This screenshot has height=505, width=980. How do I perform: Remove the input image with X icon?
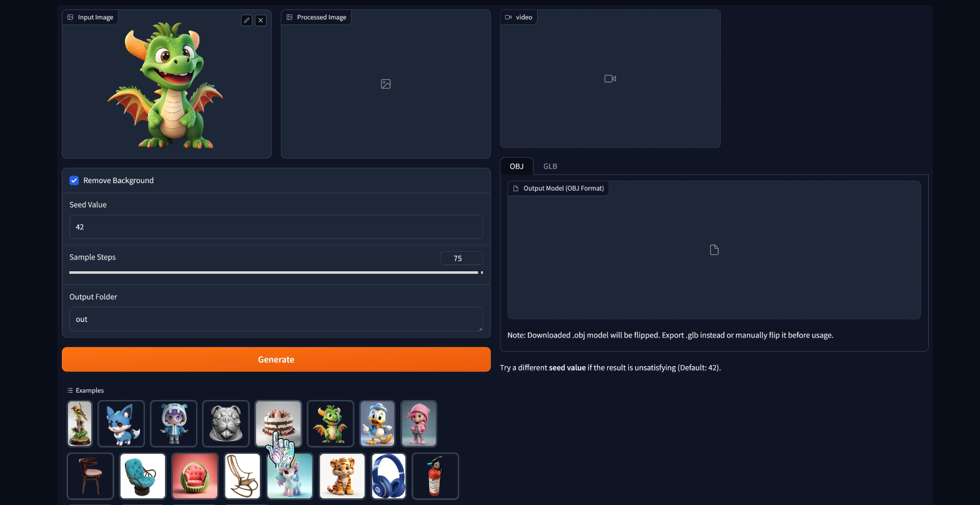pos(261,21)
